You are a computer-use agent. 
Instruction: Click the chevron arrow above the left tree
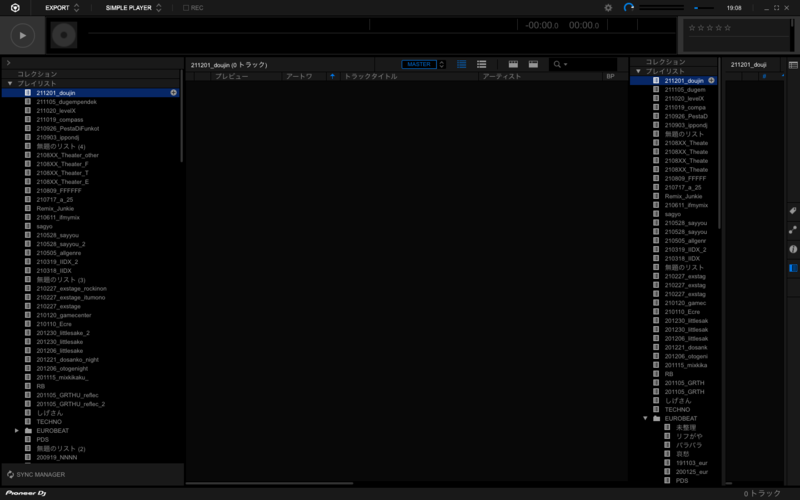point(8,62)
